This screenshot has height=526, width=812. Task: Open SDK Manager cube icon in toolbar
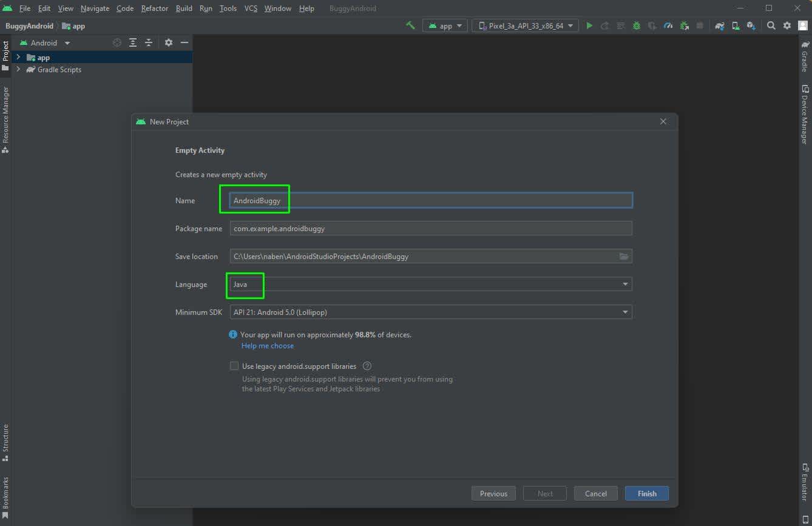[x=751, y=25]
